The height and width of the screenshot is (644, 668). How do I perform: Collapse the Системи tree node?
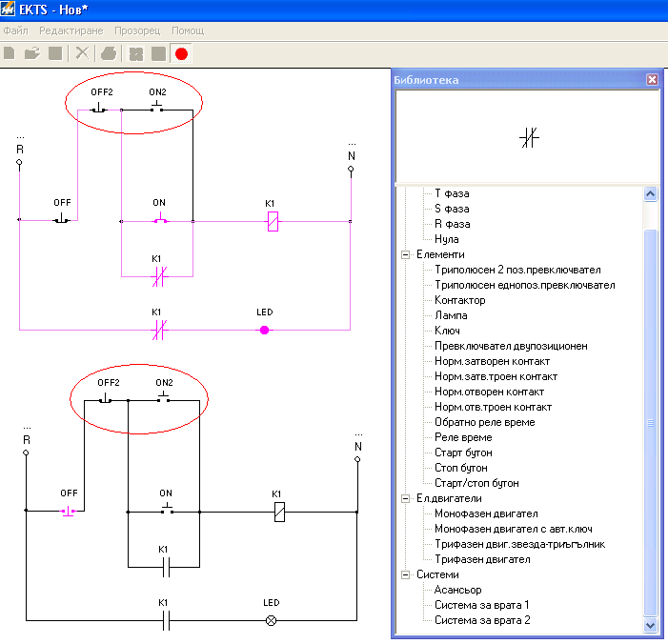pos(405,575)
